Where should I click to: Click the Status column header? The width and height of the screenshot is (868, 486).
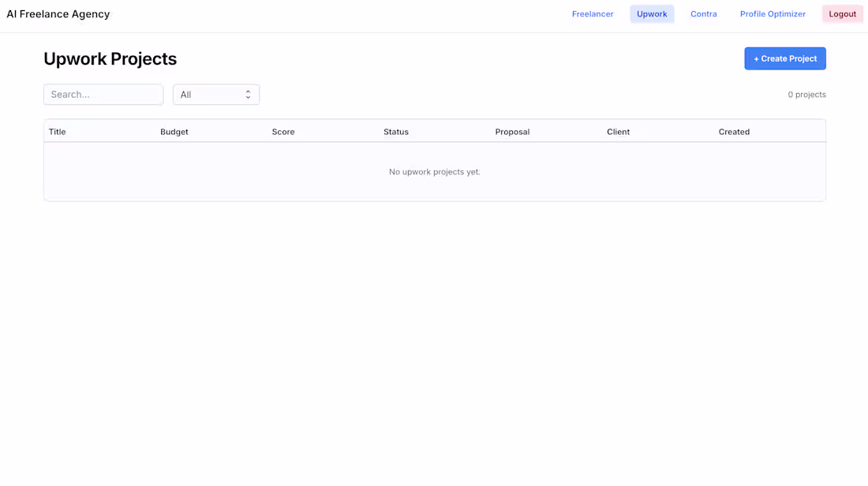[x=396, y=132]
